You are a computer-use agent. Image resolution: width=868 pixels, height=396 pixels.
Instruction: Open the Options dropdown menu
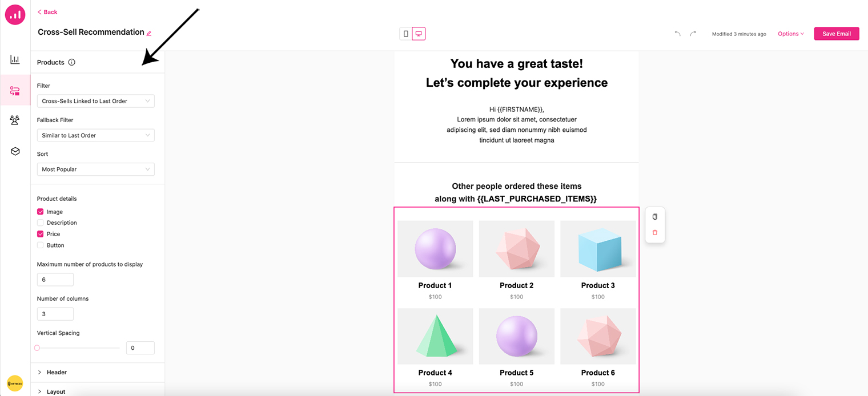(x=791, y=34)
